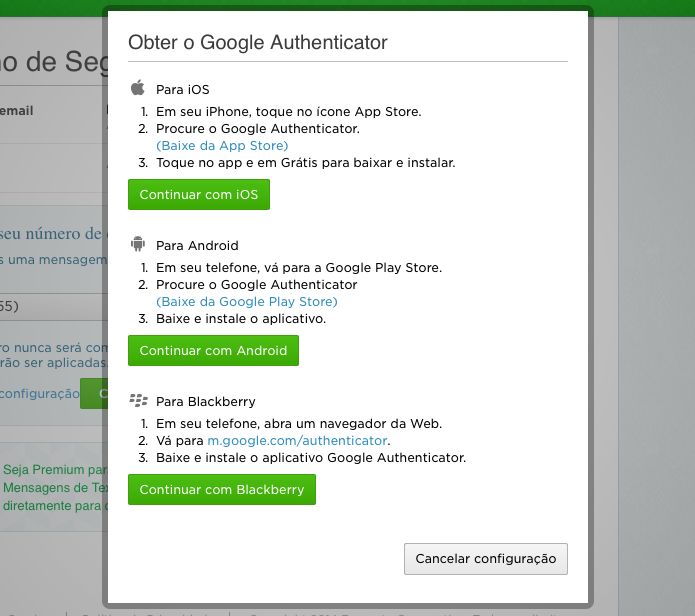Image resolution: width=695 pixels, height=616 pixels.
Task: Click the dialog title Obter o Google Authenticator
Action: (258, 43)
